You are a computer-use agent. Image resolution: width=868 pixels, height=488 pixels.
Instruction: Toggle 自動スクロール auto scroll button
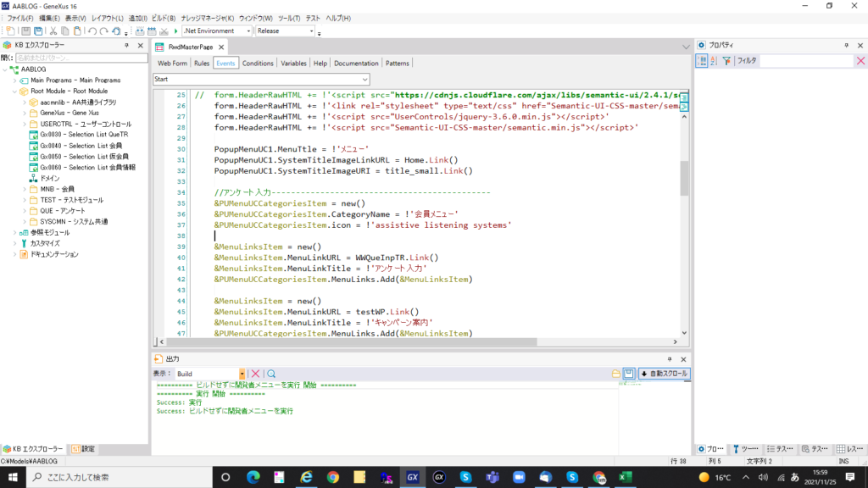[x=664, y=374]
